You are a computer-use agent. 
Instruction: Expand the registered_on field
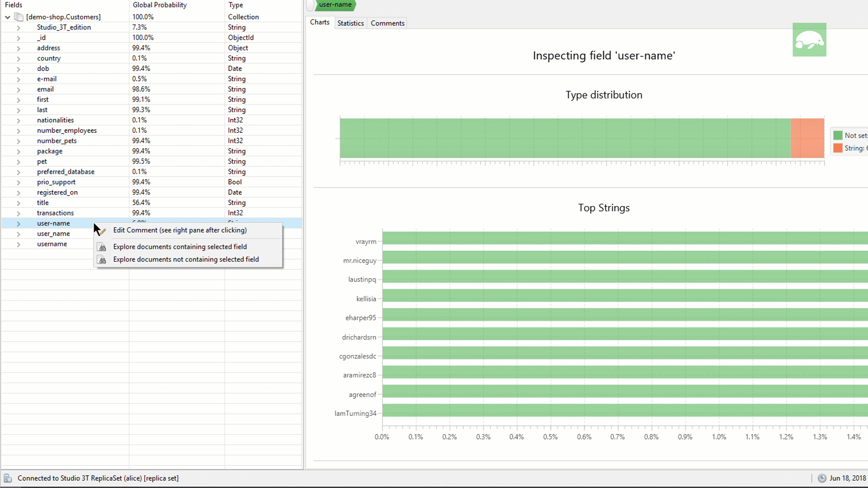pyautogui.click(x=19, y=193)
